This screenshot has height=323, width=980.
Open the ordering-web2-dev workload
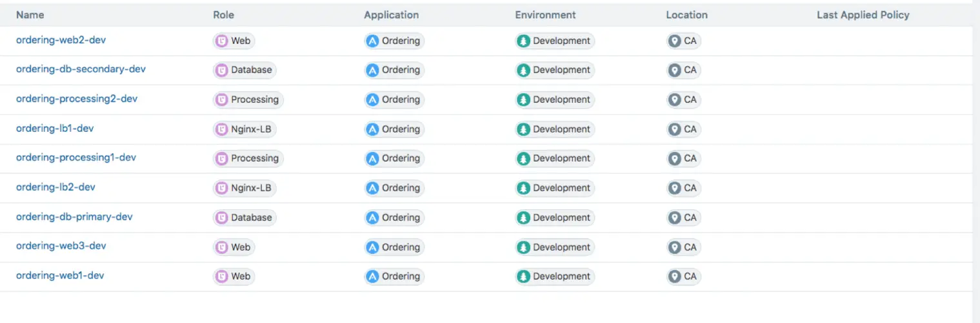(x=61, y=40)
